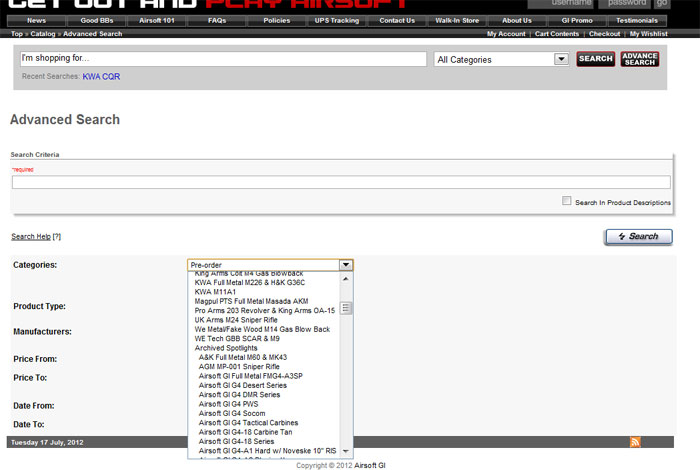
Task: Open the Walk-In Store menu item
Action: (457, 20)
